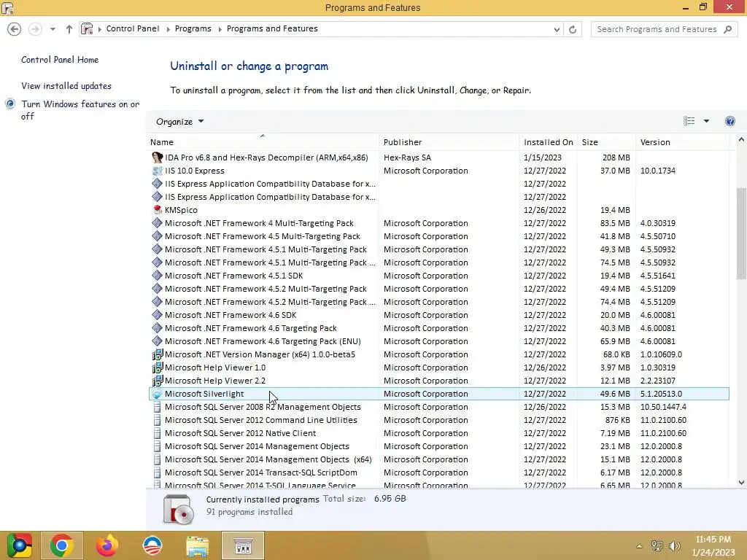Select Microsoft SQL Server 2014 Management Objects (x64)

tap(268, 459)
